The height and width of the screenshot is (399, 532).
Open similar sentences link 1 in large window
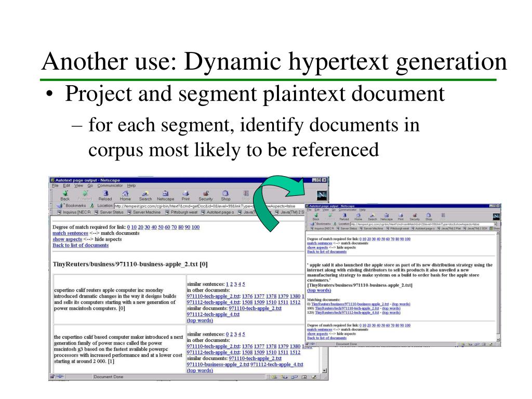click(228, 284)
